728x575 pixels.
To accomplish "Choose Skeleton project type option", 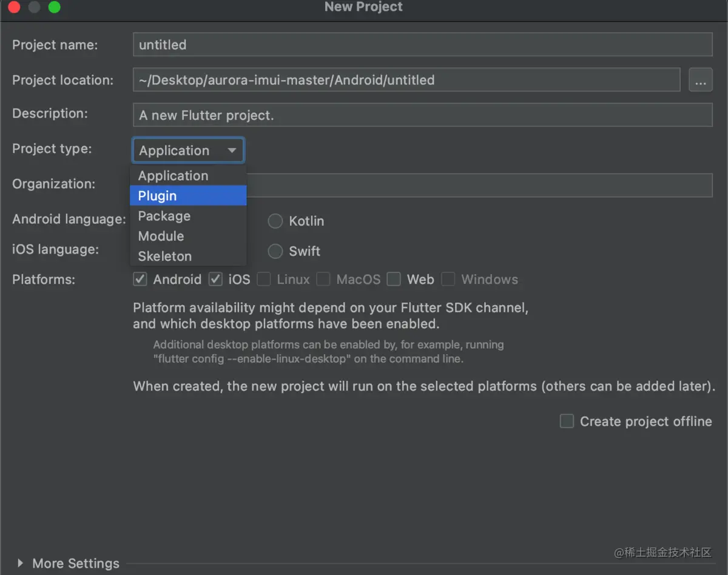I will 188,256.
